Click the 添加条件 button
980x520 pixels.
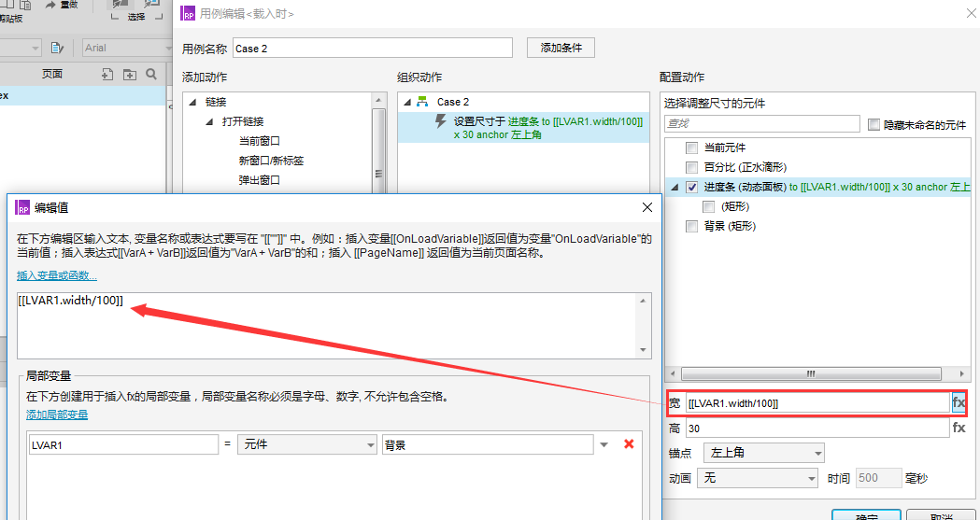[561, 48]
